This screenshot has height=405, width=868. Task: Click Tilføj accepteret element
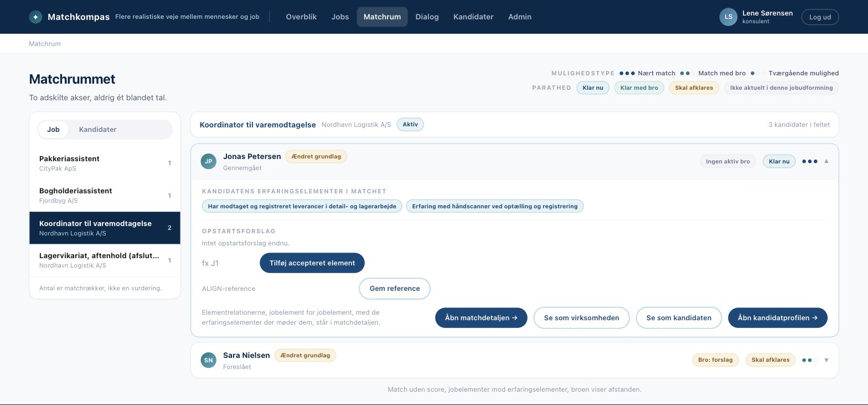point(312,263)
